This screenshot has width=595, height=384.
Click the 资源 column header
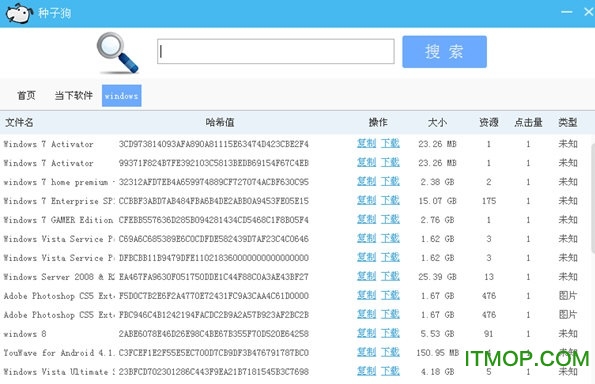coord(489,122)
